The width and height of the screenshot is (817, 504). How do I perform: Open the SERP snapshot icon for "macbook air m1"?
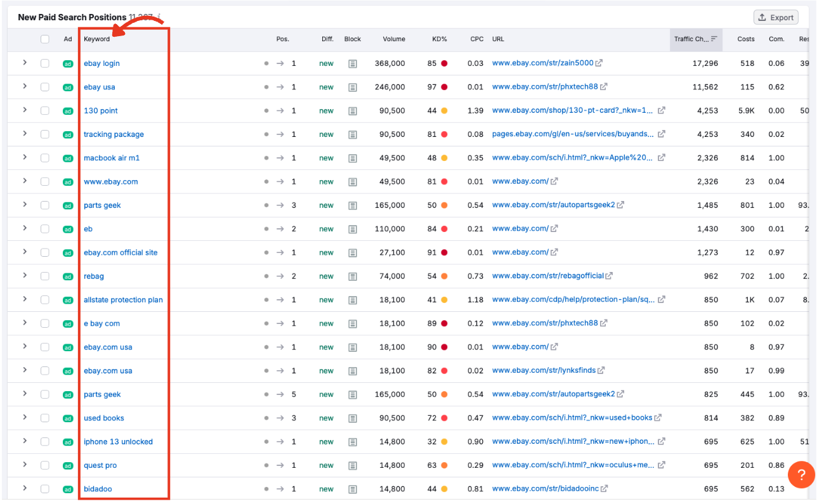pos(353,158)
